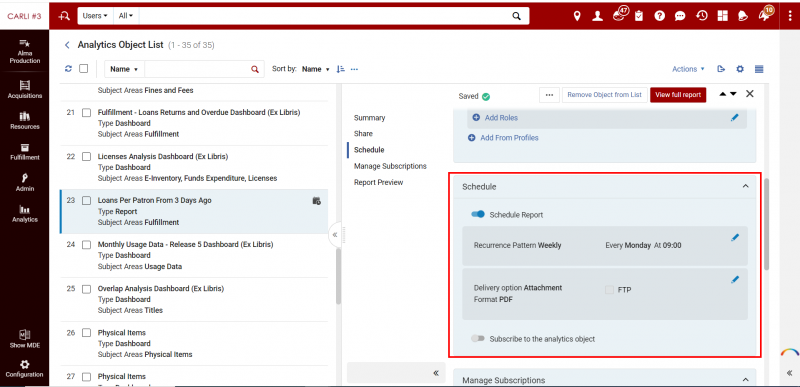The width and height of the screenshot is (800, 387).
Task: Collapse section navigation with double arrow
Action: [x=436, y=373]
